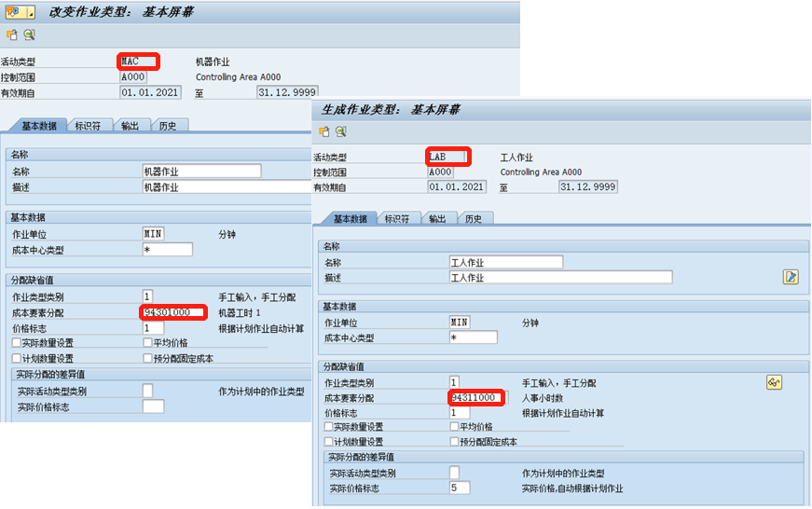812x509 pixels.
Task: Click 作业类型类别 field in 生成作业类型 window
Action: 454,382
